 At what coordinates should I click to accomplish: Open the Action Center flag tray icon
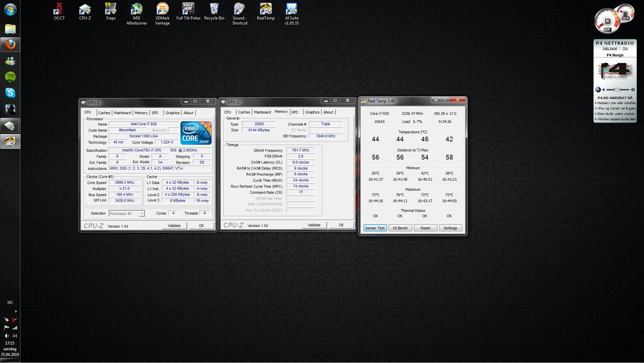pos(6,328)
